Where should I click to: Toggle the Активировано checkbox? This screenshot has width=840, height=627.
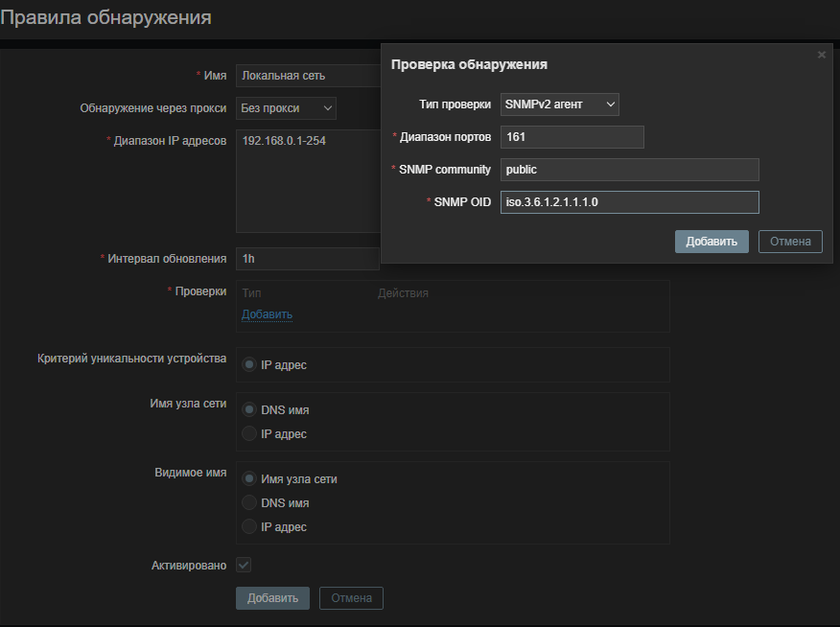coord(244,566)
